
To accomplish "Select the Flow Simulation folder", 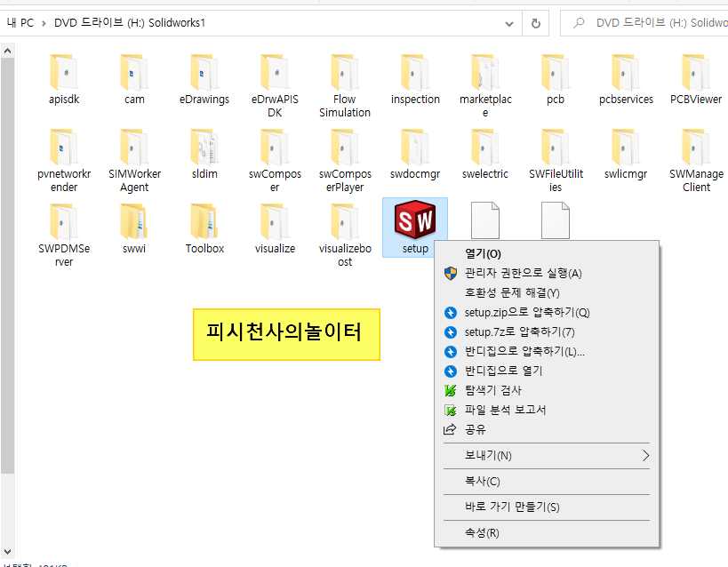I will click(345, 85).
